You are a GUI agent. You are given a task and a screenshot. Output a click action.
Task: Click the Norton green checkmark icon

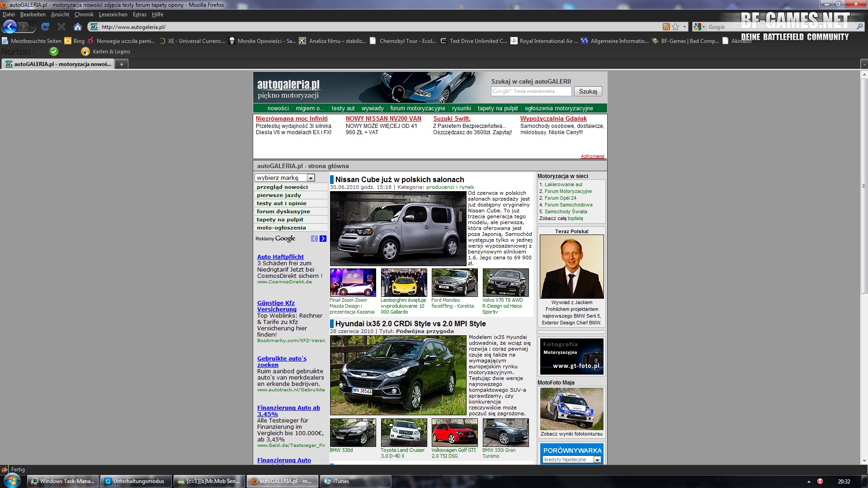pos(54,52)
